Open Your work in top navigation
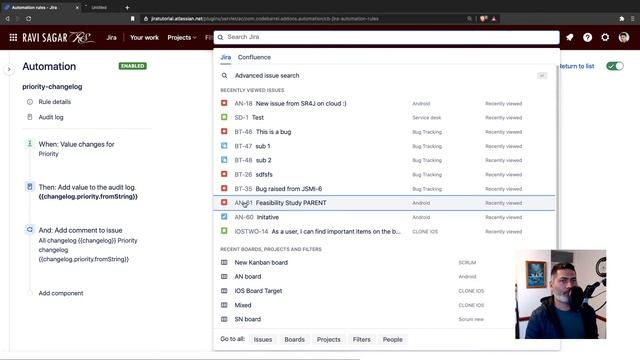 point(144,38)
